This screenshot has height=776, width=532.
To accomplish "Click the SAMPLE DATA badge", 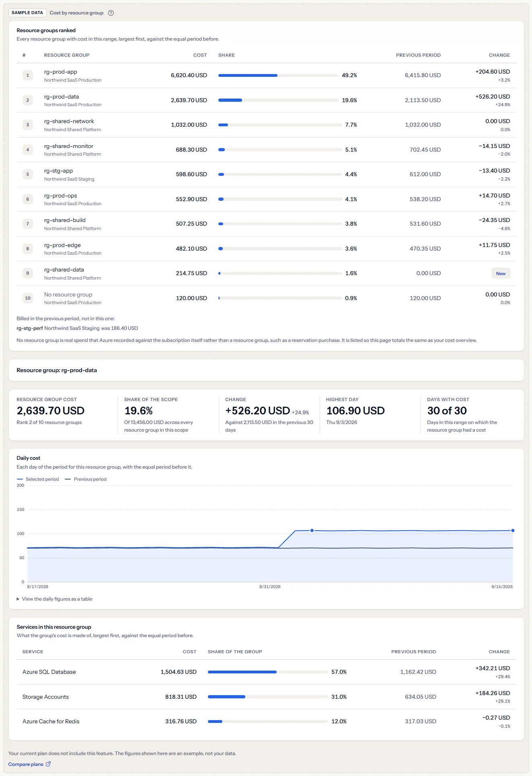I will [27, 13].
